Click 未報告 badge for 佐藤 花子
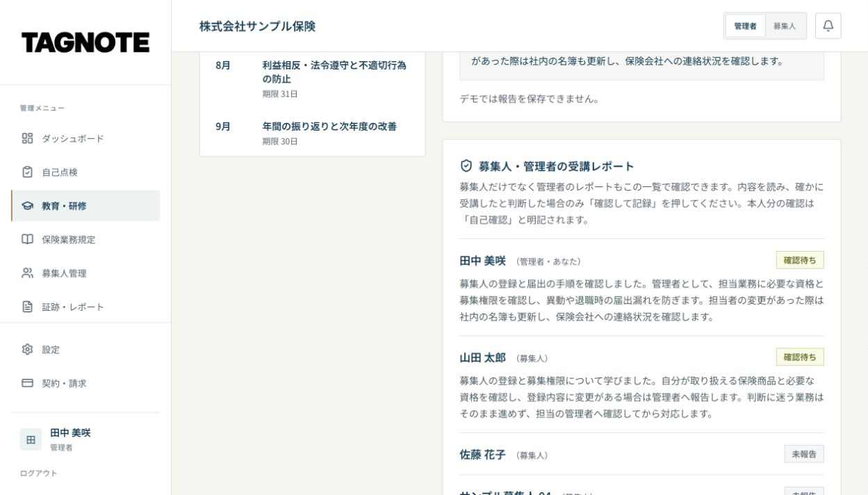 click(804, 454)
